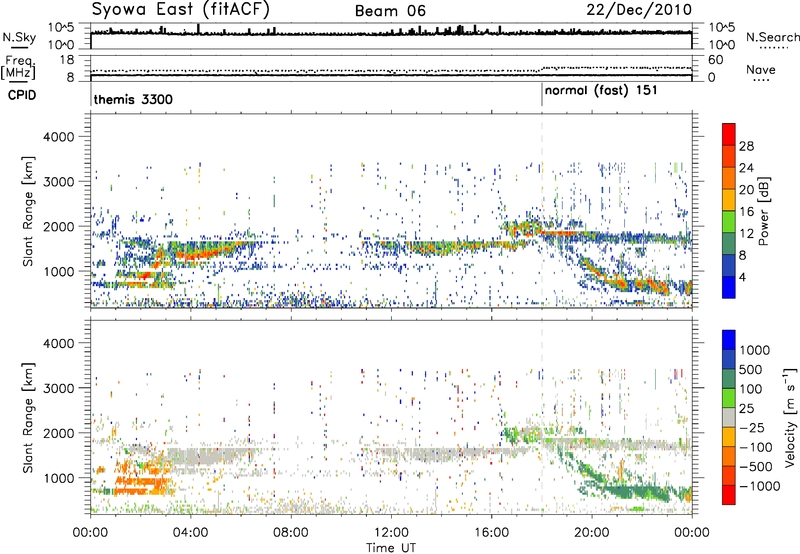800x554 pixels.
Task: Select the 'N.Sky' legend label
Action: point(19,37)
